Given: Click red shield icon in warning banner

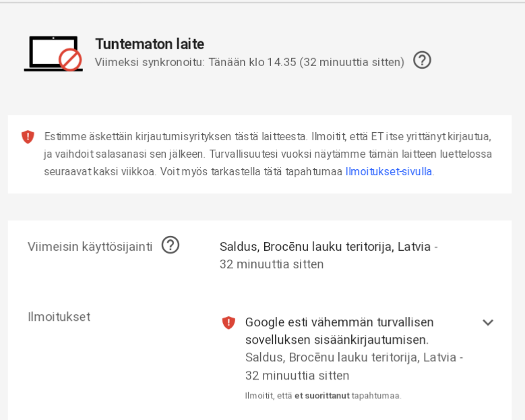Looking at the screenshot, I should (x=28, y=137).
